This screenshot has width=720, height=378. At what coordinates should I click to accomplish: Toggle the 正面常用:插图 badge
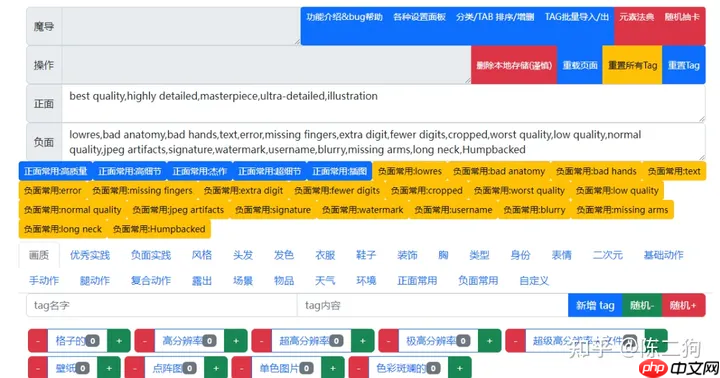point(339,171)
